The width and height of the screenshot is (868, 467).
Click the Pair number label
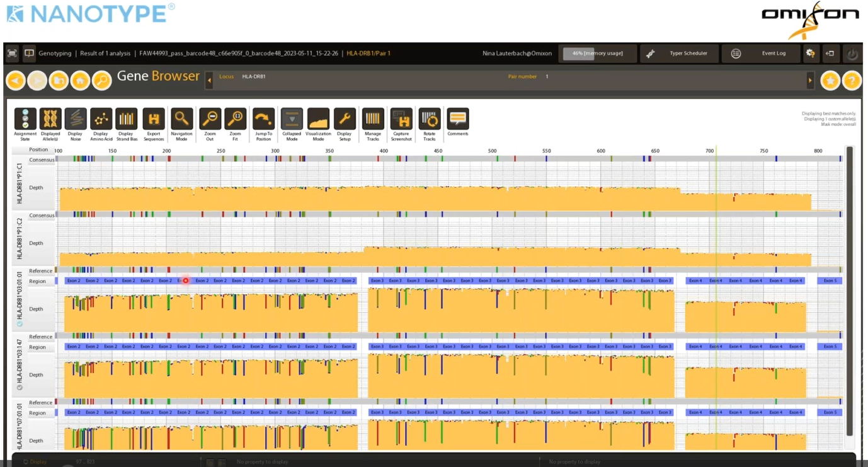click(x=522, y=77)
